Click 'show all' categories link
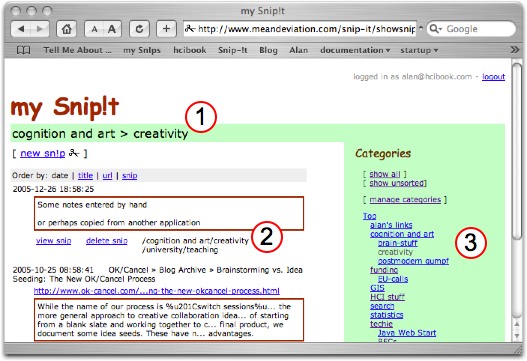 (x=384, y=174)
